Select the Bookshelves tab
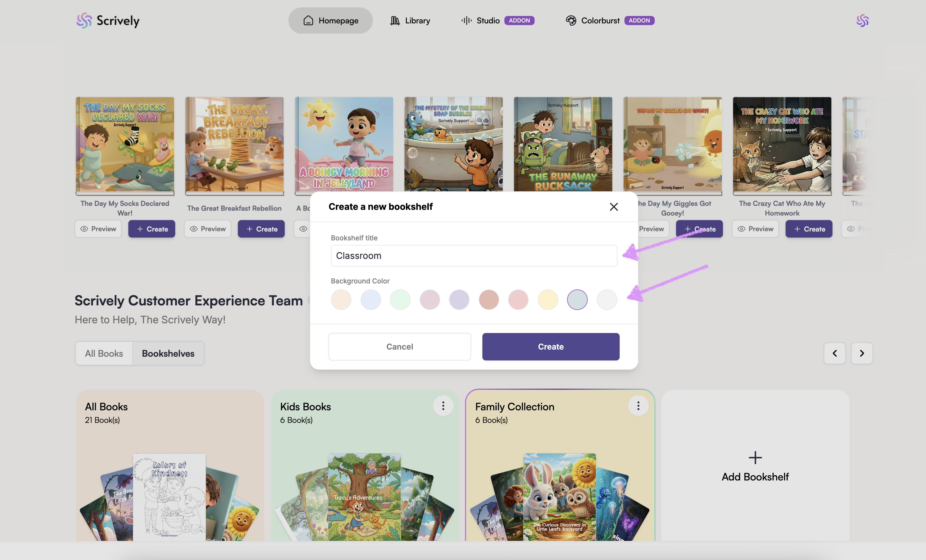 click(168, 354)
